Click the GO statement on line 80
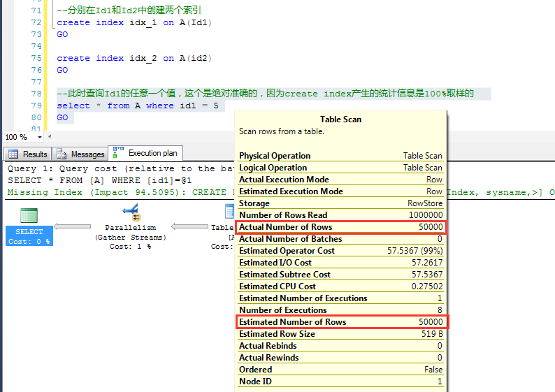The width and height of the screenshot is (555, 392). click(x=62, y=117)
